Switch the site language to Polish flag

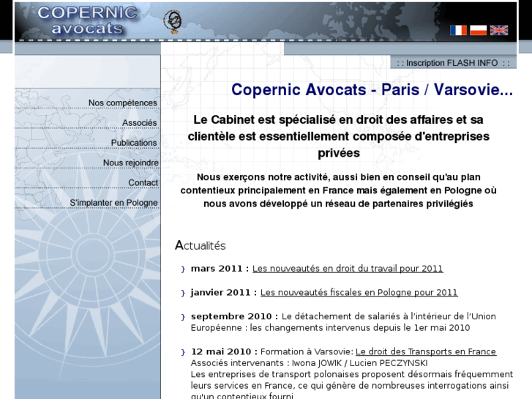pyautogui.click(x=478, y=30)
